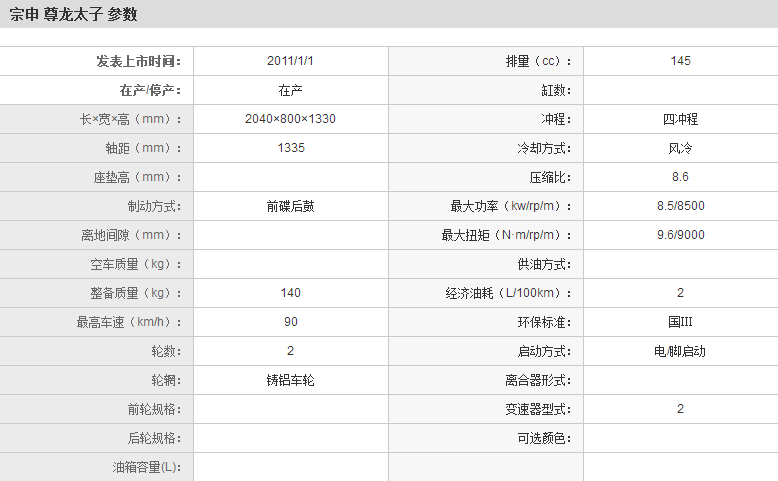Click the 8.6 compression ratio value
The height and width of the screenshot is (481, 778).
680,177
